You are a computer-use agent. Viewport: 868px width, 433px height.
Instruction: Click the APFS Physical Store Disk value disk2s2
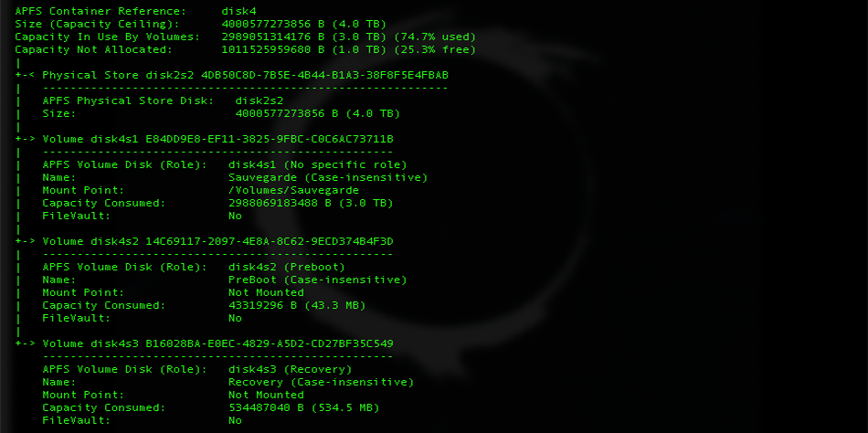(x=259, y=100)
